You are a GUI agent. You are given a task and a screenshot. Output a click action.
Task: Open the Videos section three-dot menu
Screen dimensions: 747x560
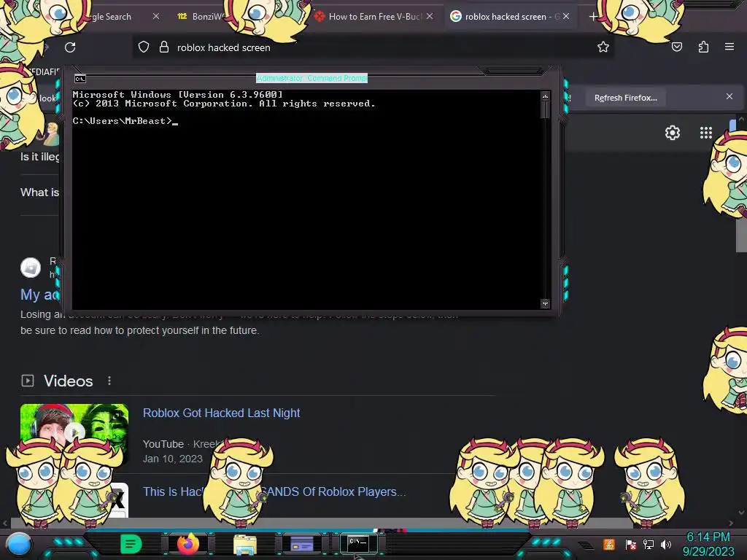pos(109,381)
